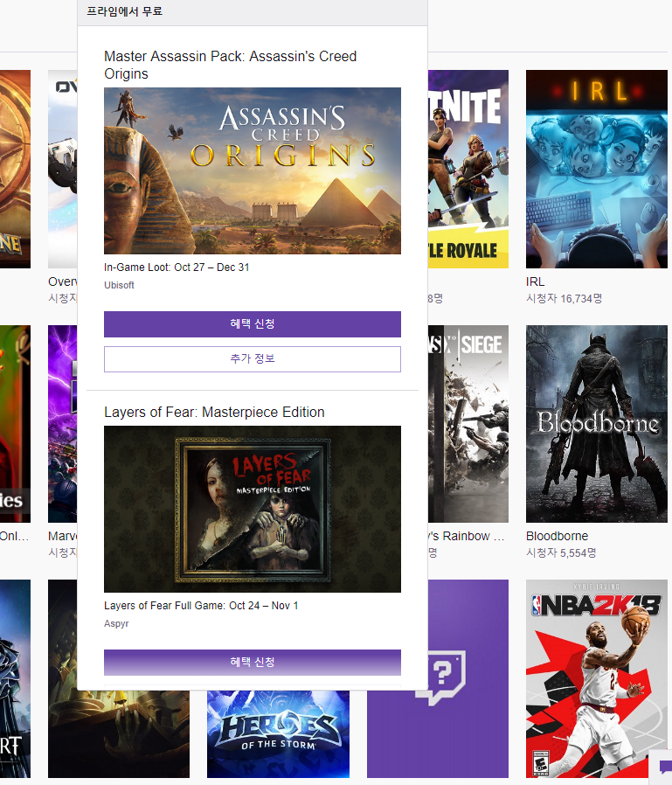Click the IRL viewer count 16,734
The height and width of the screenshot is (785, 672).
click(564, 298)
